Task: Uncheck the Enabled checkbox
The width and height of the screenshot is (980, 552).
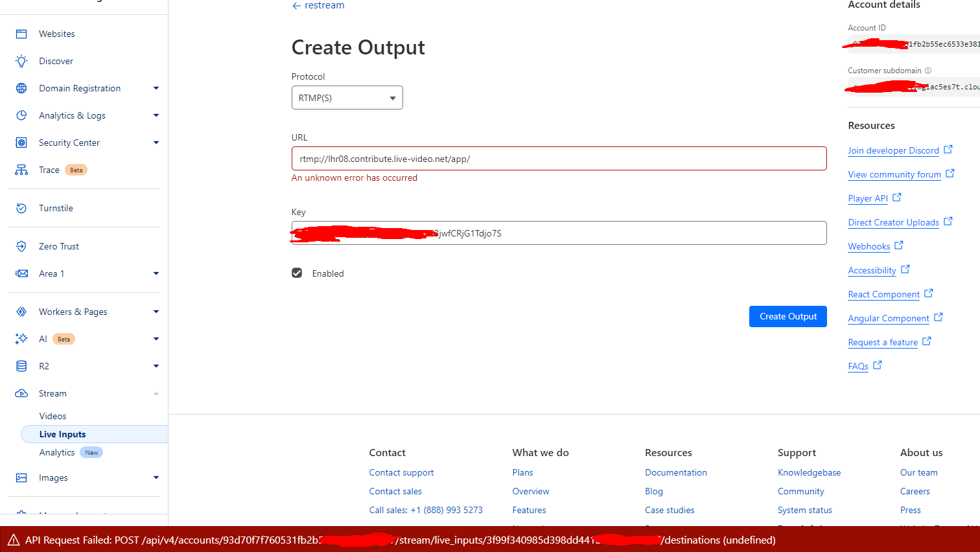Action: pyautogui.click(x=297, y=273)
